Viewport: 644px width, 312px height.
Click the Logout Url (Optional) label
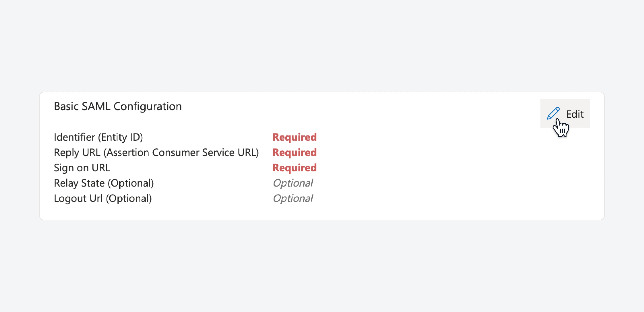tap(103, 198)
